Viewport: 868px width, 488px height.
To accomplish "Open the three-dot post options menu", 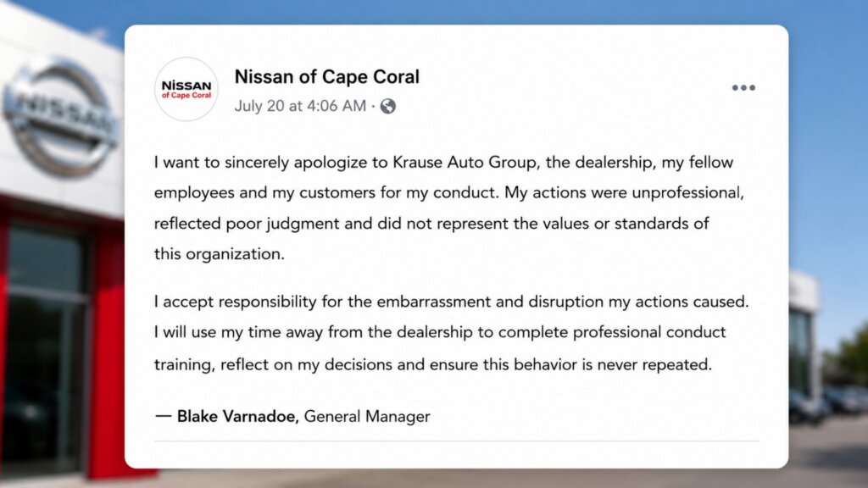I will click(743, 87).
